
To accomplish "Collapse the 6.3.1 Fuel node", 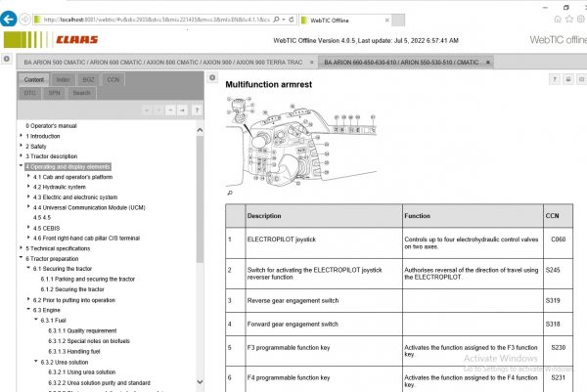I will [36, 320].
